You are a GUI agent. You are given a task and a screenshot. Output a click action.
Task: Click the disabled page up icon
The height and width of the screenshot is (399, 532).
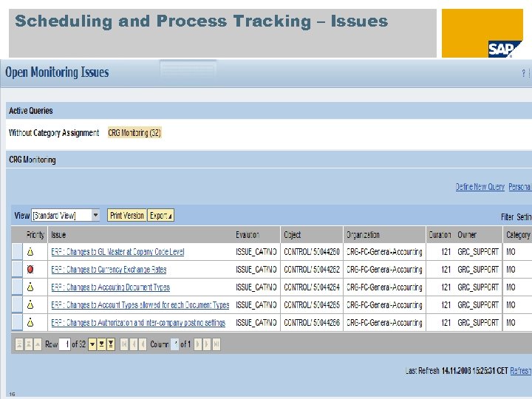point(29,344)
